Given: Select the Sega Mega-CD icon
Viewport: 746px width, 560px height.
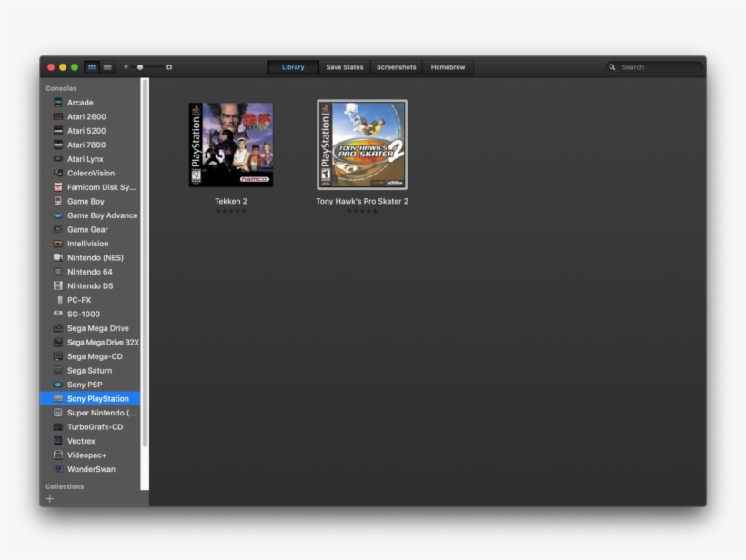Looking at the screenshot, I should [x=58, y=356].
